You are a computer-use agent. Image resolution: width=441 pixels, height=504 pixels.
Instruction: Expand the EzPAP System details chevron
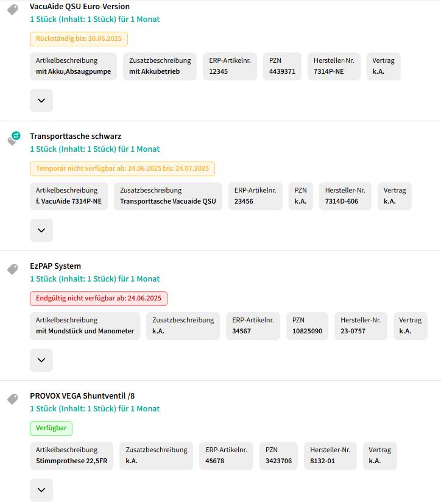[41, 360]
